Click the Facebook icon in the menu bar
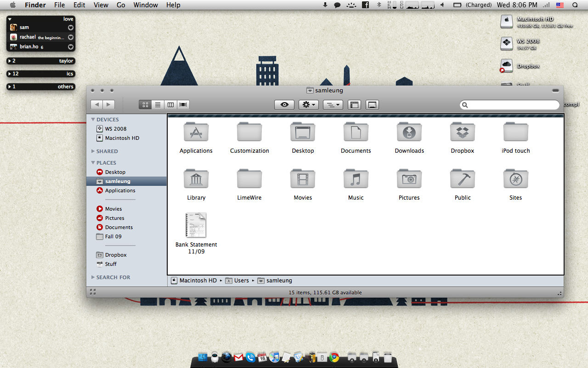Screen dimensions: 588x368 point(365,5)
